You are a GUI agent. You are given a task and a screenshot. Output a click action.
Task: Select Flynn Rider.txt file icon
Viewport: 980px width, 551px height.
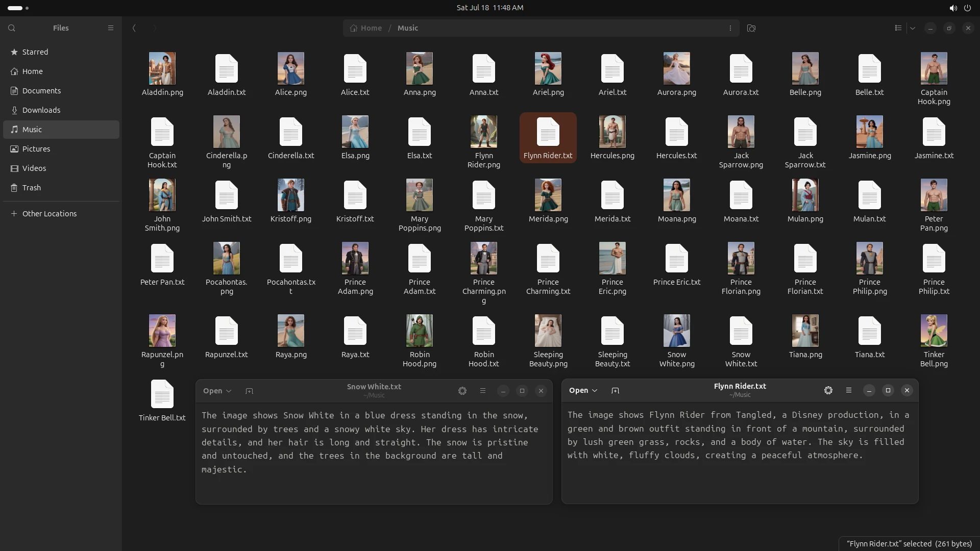548,132
